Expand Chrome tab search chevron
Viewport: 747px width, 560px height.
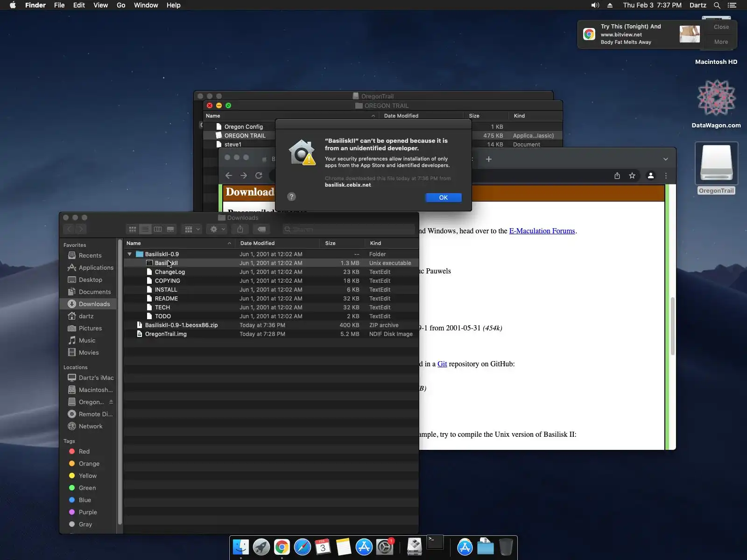pos(666,159)
